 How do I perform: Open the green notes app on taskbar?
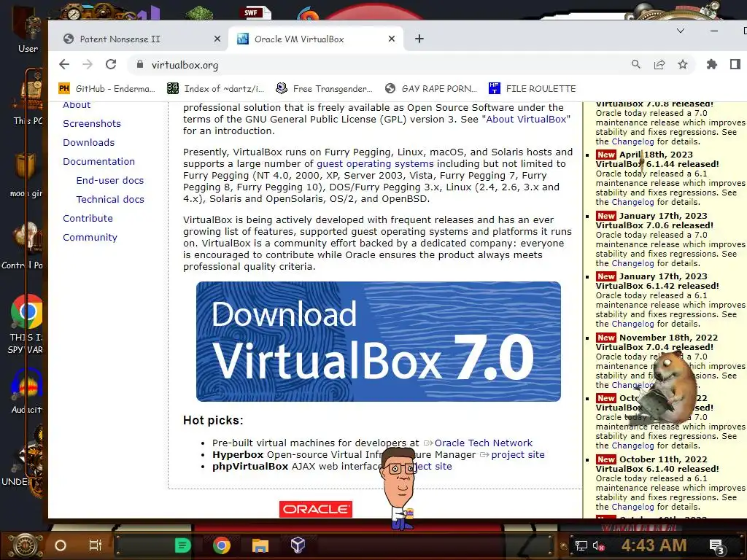[x=182, y=545]
